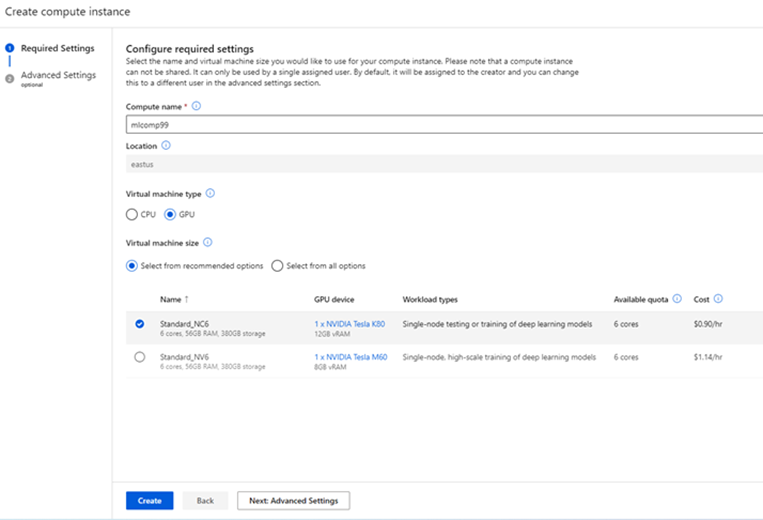The width and height of the screenshot is (763, 520).
Task: Click the Advanced Settings step number icon
Action: pyautogui.click(x=10, y=76)
